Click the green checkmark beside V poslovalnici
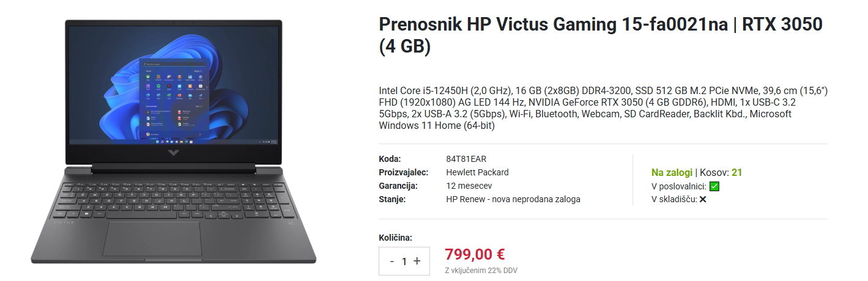868x281 pixels. point(714,186)
